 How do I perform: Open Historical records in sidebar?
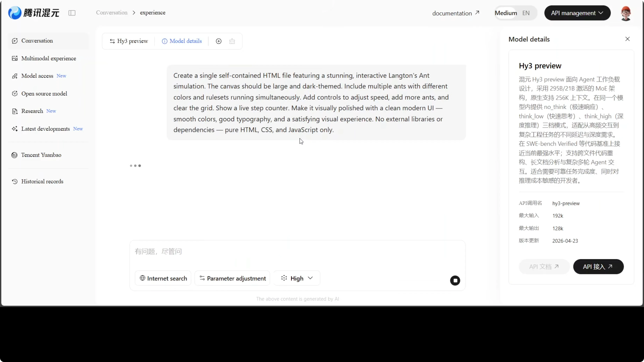coord(42,181)
